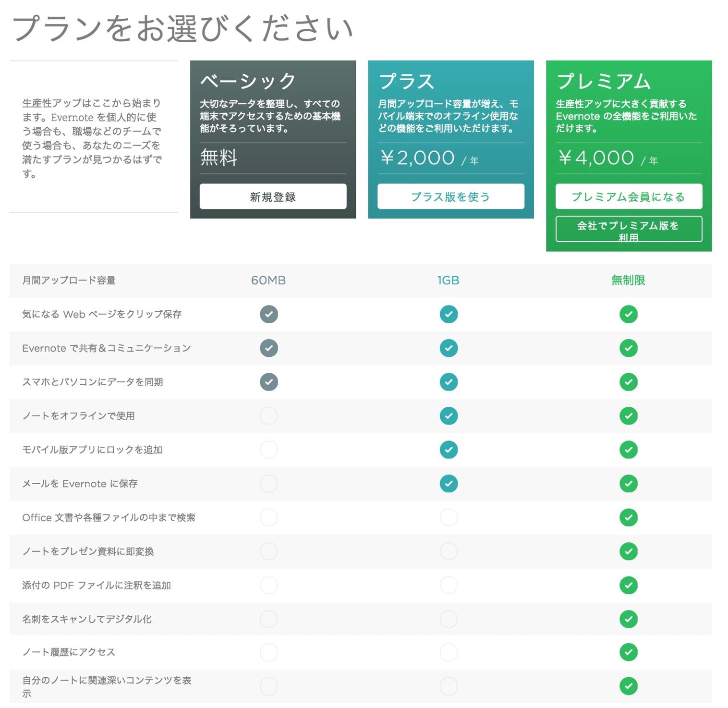Click the ノートをオフラインで使用 label

78,416
